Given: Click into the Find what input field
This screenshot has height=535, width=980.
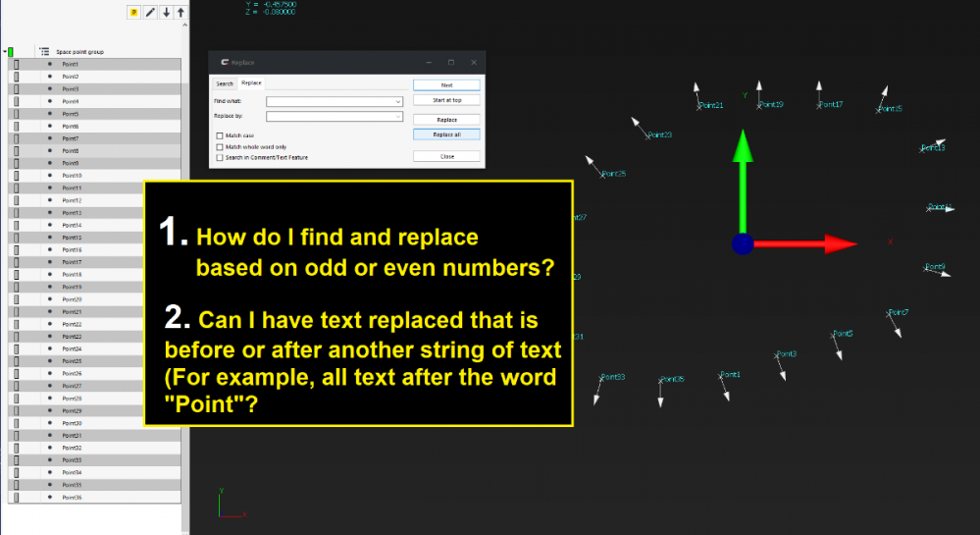Looking at the screenshot, I should [335, 101].
